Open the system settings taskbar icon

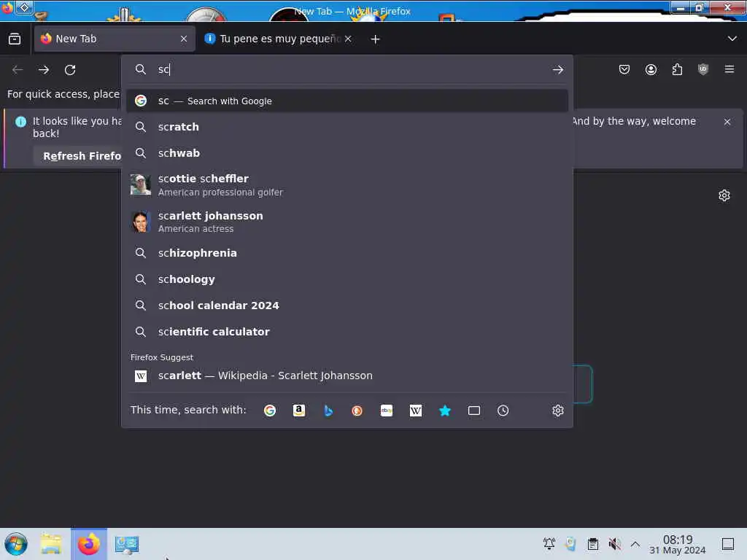(127, 544)
